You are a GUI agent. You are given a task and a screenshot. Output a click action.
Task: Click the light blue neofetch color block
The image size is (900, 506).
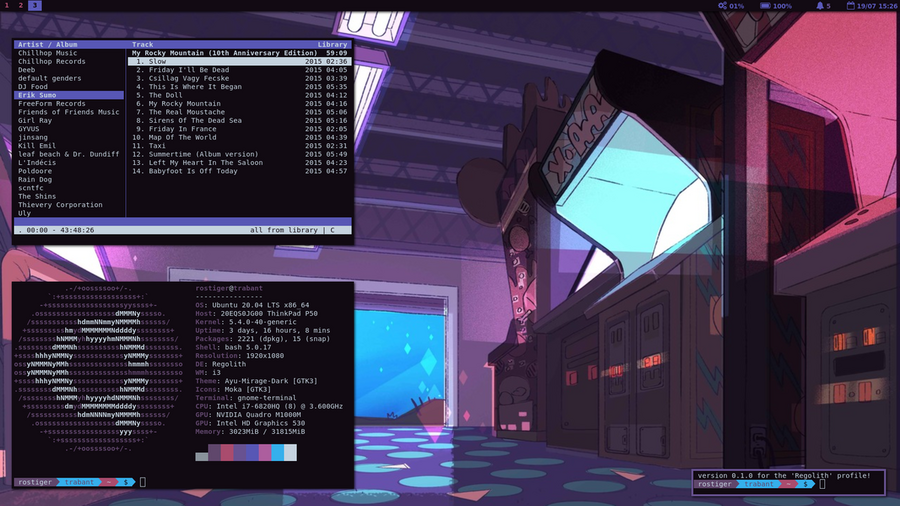tap(277, 453)
